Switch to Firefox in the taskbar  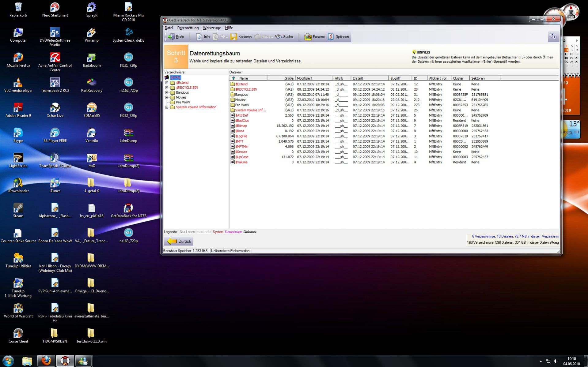tap(46, 361)
